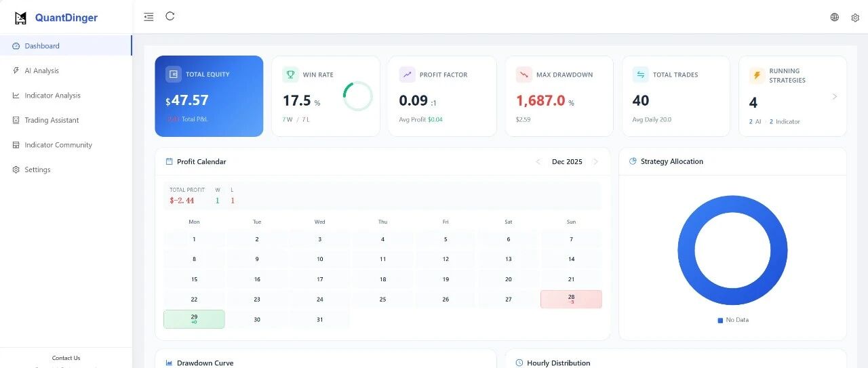
Task: Select December 28 loss day in the calendar
Action: coord(571,299)
